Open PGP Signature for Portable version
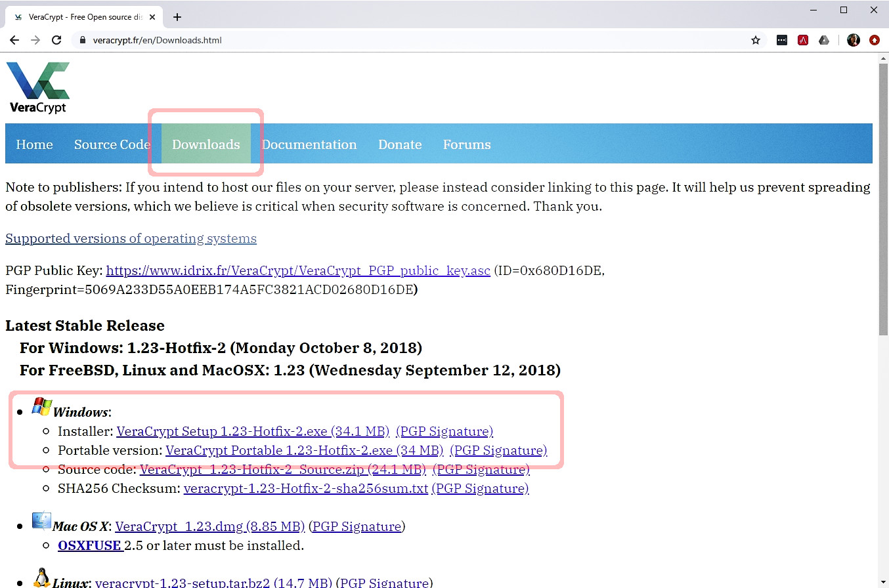 click(x=498, y=450)
